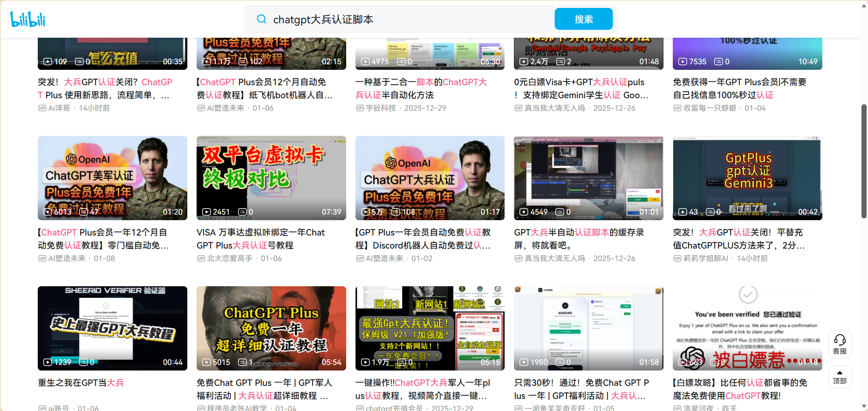Open the 客服 customer service headset icon

click(x=840, y=344)
